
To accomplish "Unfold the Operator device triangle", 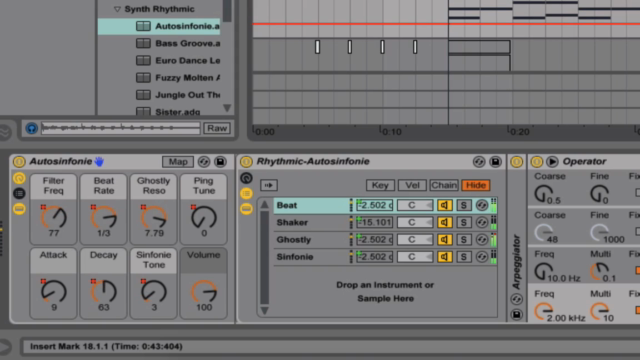I will pos(552,162).
